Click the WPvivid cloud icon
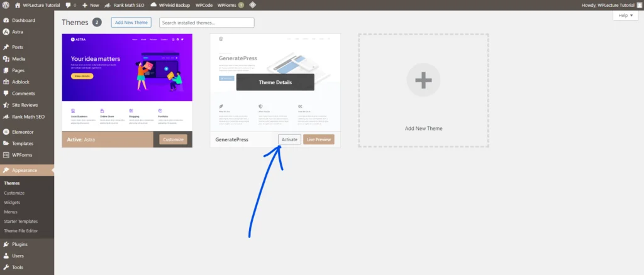The width and height of the screenshot is (644, 275). tap(153, 5)
